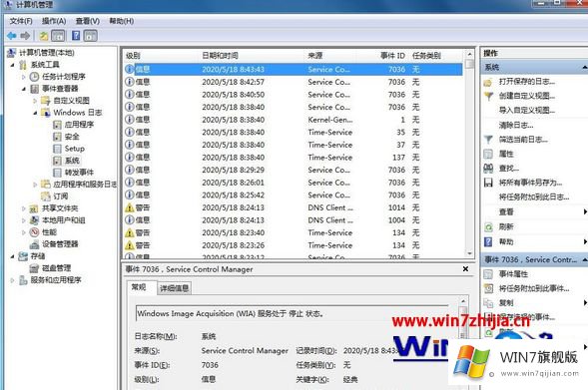This screenshot has width=588, height=390.
Task: Click 将任务附加到此事件 action
Action: [x=534, y=288]
